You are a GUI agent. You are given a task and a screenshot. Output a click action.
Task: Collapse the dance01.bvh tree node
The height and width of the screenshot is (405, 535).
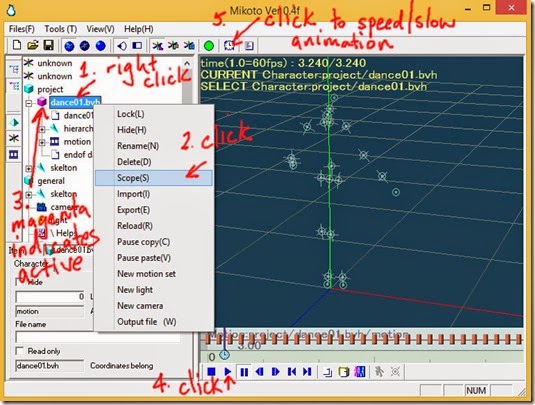[29, 102]
